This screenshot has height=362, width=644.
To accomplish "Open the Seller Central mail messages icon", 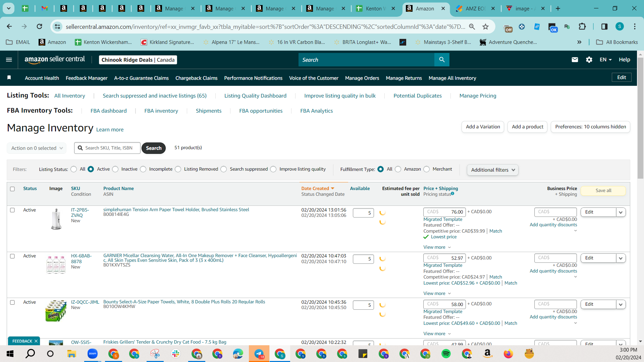I will tap(575, 60).
